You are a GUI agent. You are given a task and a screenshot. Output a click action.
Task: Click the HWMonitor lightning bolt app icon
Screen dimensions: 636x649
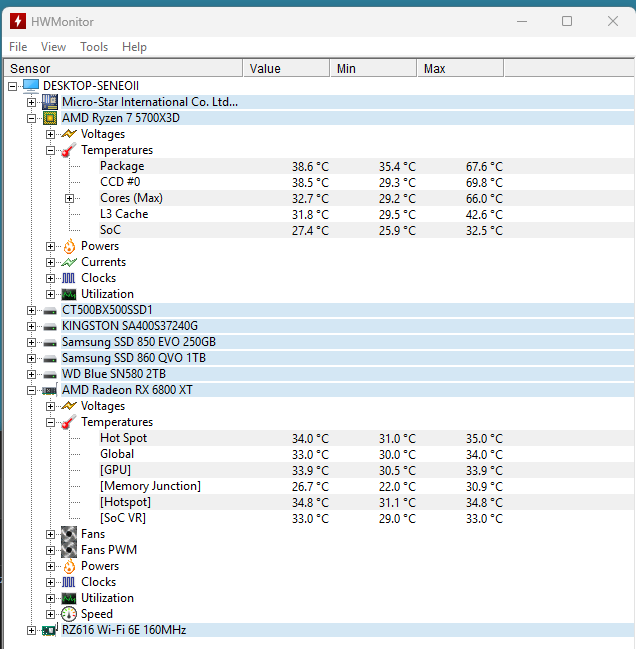(18, 21)
